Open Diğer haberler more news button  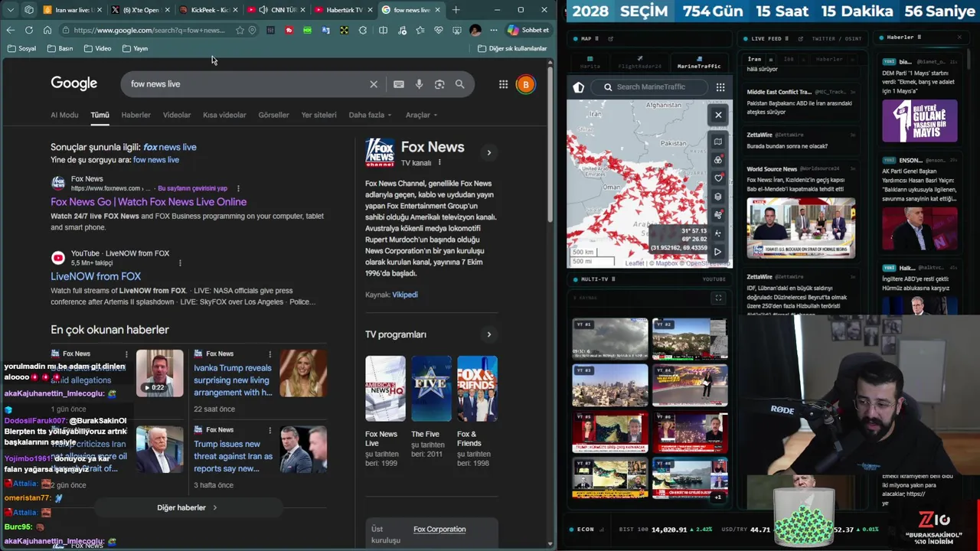(187, 507)
